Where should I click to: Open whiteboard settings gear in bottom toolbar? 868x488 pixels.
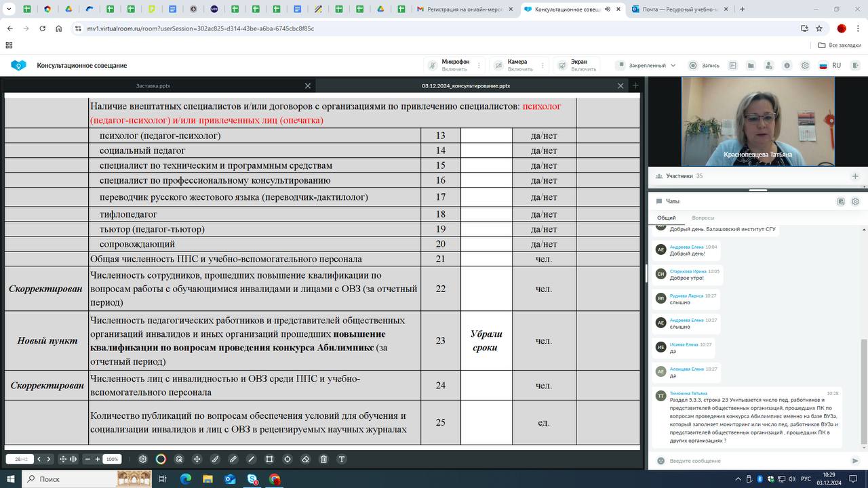(142, 459)
